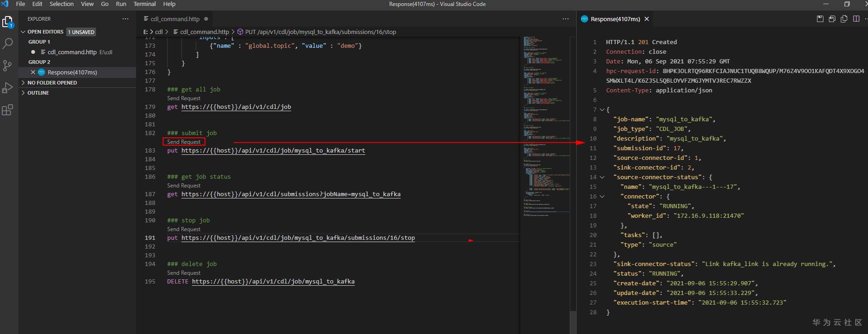Click Send Request under 'delete job'
The height and width of the screenshot is (334, 868).
(184, 273)
